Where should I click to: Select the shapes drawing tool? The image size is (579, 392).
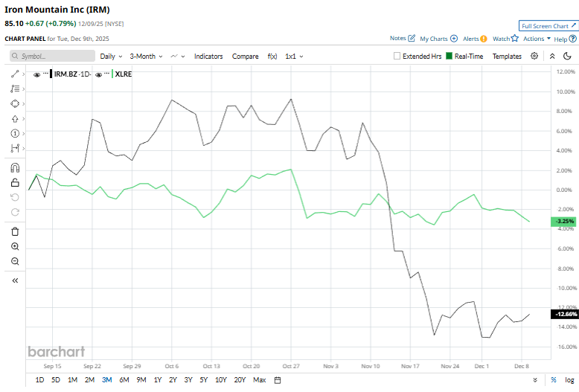click(x=15, y=103)
